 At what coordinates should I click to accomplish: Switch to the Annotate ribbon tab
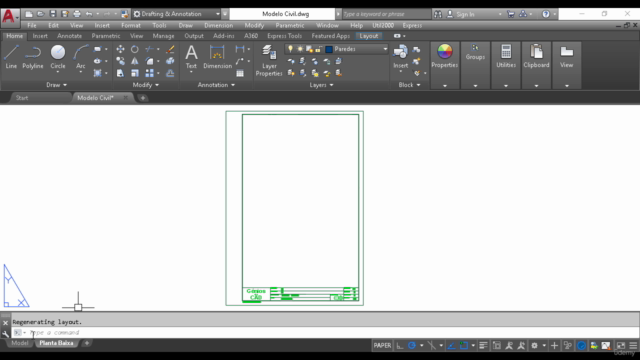pos(69,36)
